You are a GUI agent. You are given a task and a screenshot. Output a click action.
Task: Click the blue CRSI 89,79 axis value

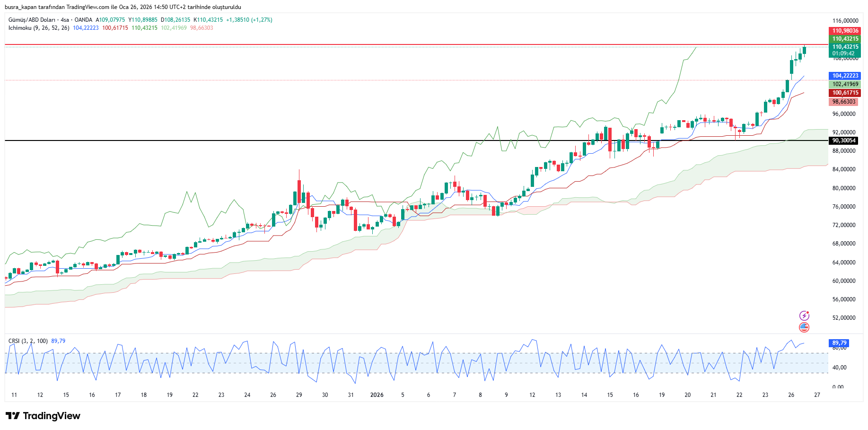click(x=839, y=343)
